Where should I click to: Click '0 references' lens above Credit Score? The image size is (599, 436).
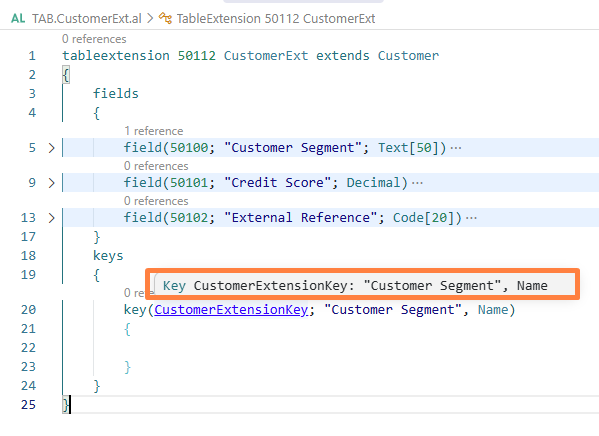tap(156, 166)
